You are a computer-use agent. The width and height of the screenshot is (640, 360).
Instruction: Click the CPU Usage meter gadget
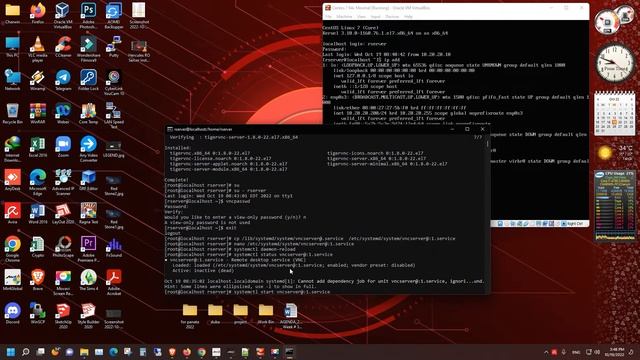pos(615,206)
